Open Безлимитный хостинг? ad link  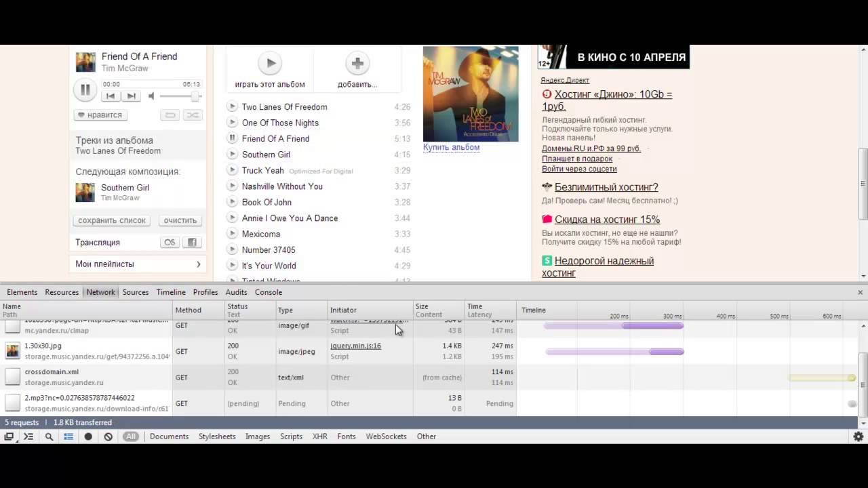(x=606, y=187)
